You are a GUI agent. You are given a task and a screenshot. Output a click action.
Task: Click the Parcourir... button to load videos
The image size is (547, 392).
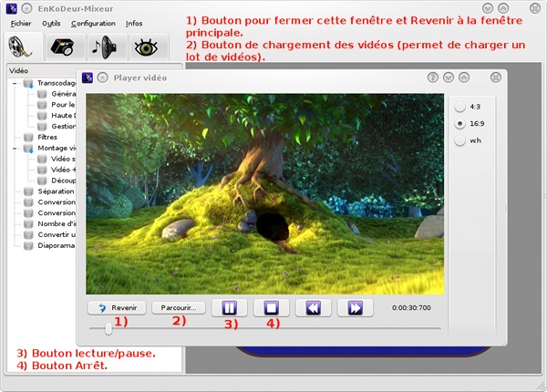179,308
